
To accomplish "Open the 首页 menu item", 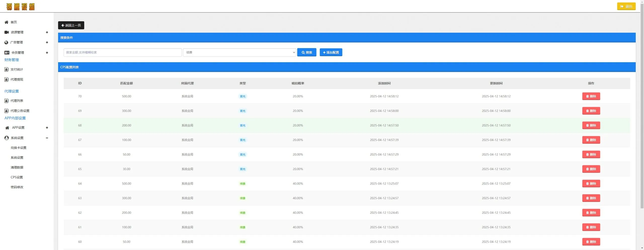I will (14, 22).
